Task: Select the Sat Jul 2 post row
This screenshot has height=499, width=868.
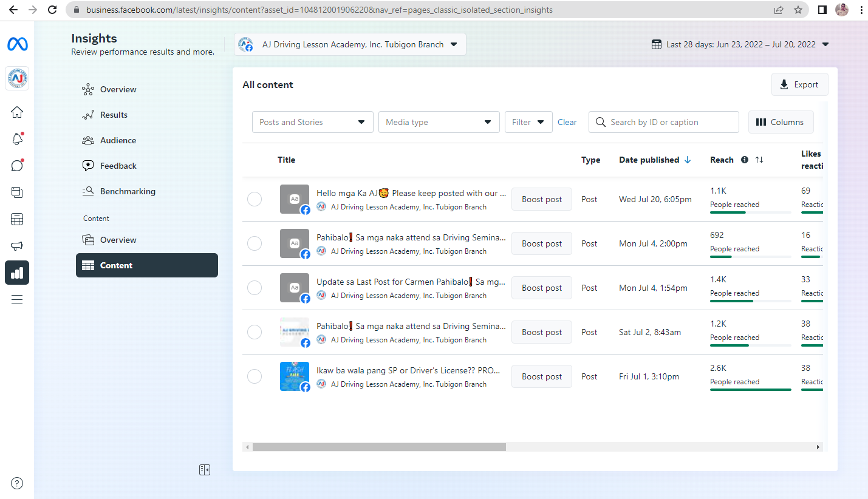Action: pos(255,332)
